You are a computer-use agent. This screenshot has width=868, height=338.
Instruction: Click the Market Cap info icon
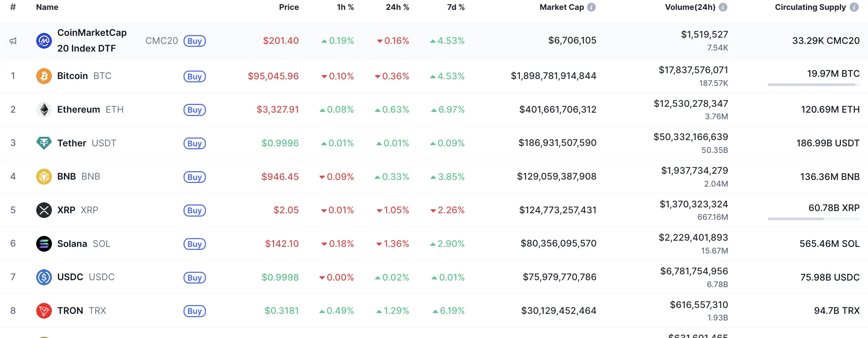click(591, 7)
